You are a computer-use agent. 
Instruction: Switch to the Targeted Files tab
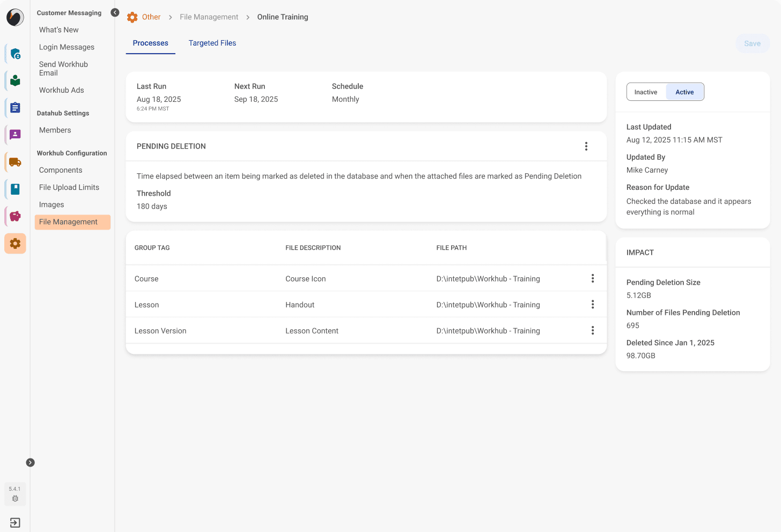pyautogui.click(x=212, y=43)
